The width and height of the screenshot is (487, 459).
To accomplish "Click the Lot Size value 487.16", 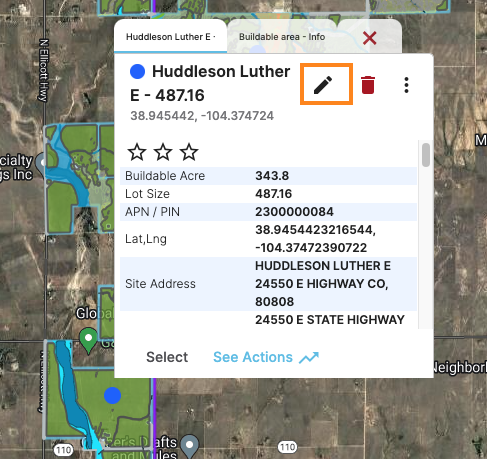I will tap(273, 194).
